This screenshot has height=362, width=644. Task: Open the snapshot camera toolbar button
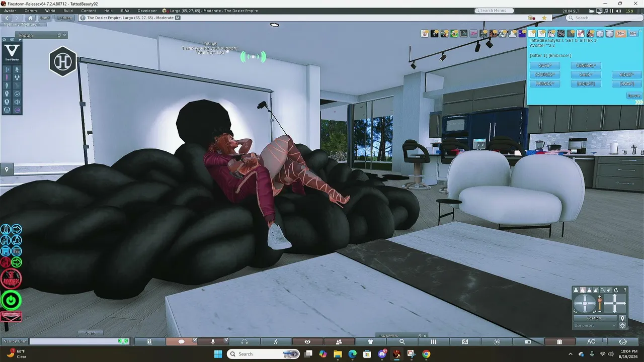click(528, 342)
